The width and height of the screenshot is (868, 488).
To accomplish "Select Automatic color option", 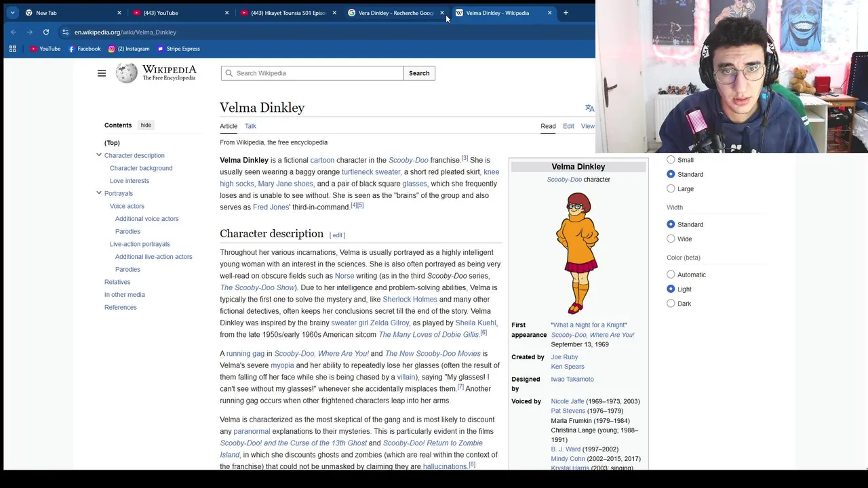I will (x=671, y=274).
